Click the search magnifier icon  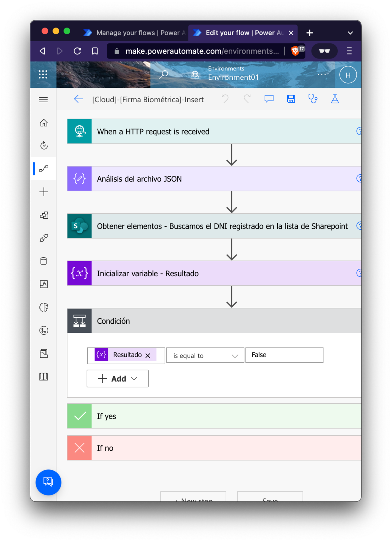click(x=164, y=75)
